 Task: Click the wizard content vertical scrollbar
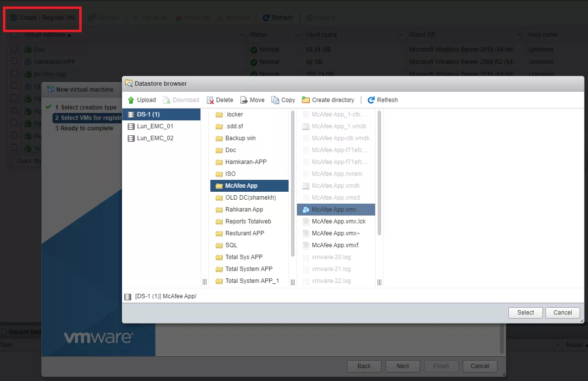coord(501,339)
